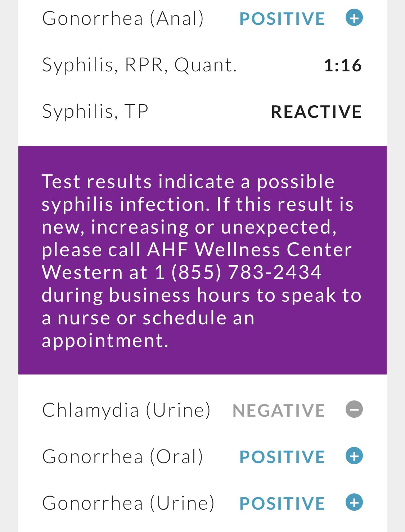The height and width of the screenshot is (532, 405).
Task: Tap the 1:16 titer value
Action: click(x=342, y=66)
